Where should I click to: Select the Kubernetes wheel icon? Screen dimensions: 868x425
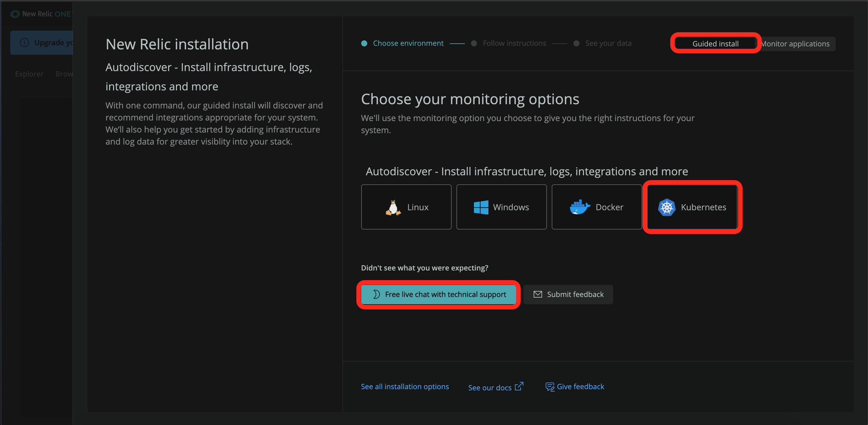[x=667, y=207]
